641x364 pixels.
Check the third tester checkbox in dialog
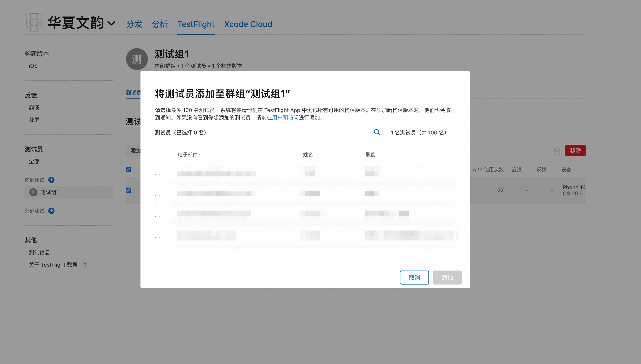[158, 214]
